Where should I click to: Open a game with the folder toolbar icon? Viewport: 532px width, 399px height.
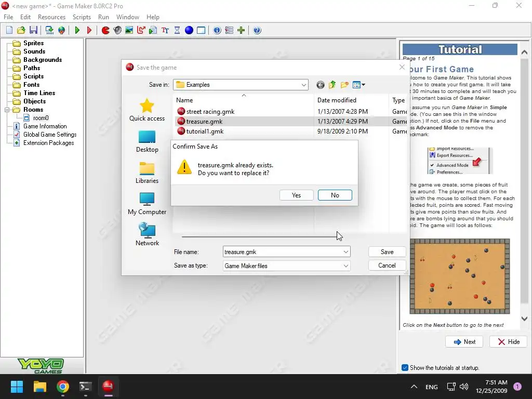pos(21,30)
